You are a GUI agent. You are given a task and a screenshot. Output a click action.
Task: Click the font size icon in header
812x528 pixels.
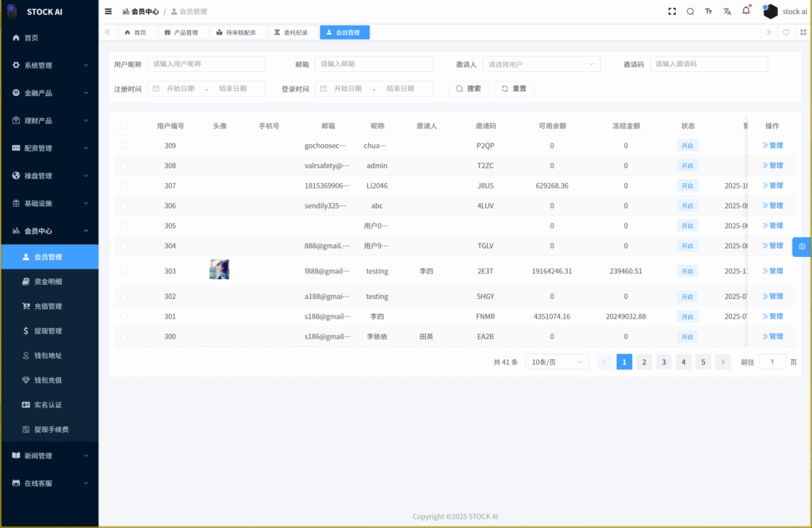click(708, 12)
